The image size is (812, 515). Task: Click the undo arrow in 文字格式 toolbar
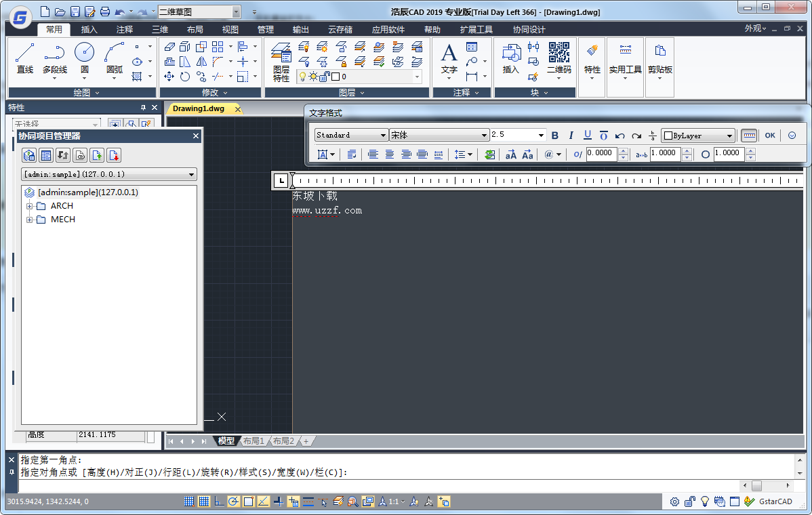pos(620,136)
